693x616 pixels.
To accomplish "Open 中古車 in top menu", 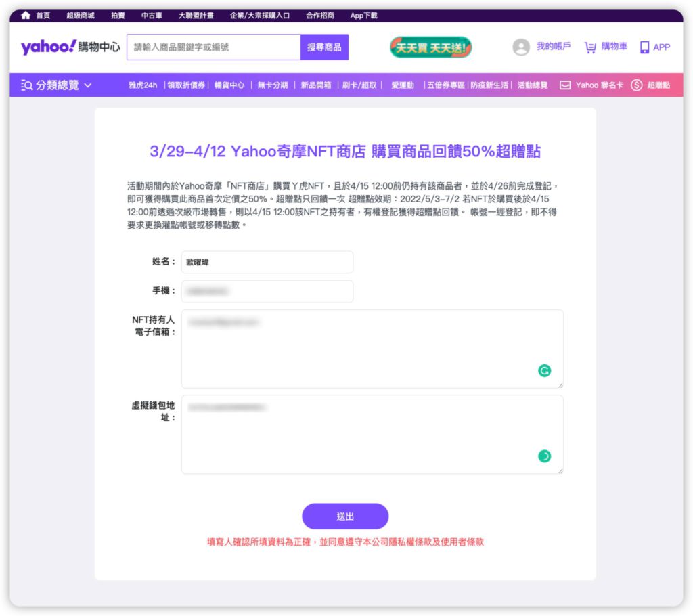I will click(x=152, y=16).
